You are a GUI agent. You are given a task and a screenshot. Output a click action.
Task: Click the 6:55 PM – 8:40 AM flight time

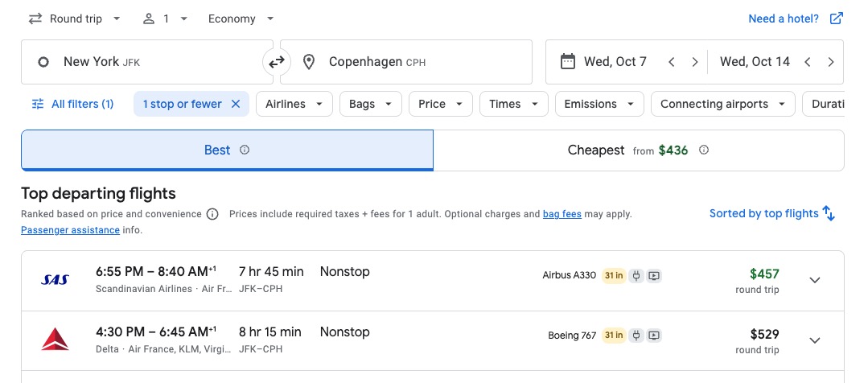(x=155, y=272)
